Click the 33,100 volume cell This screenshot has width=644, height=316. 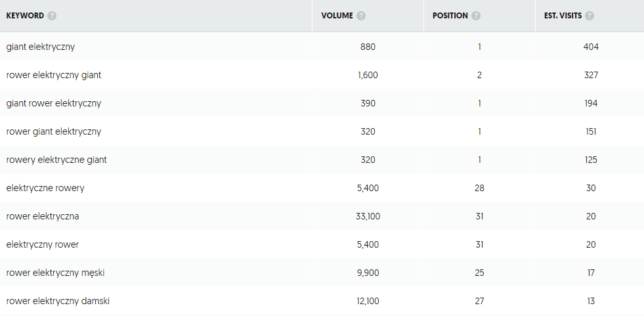(x=368, y=216)
